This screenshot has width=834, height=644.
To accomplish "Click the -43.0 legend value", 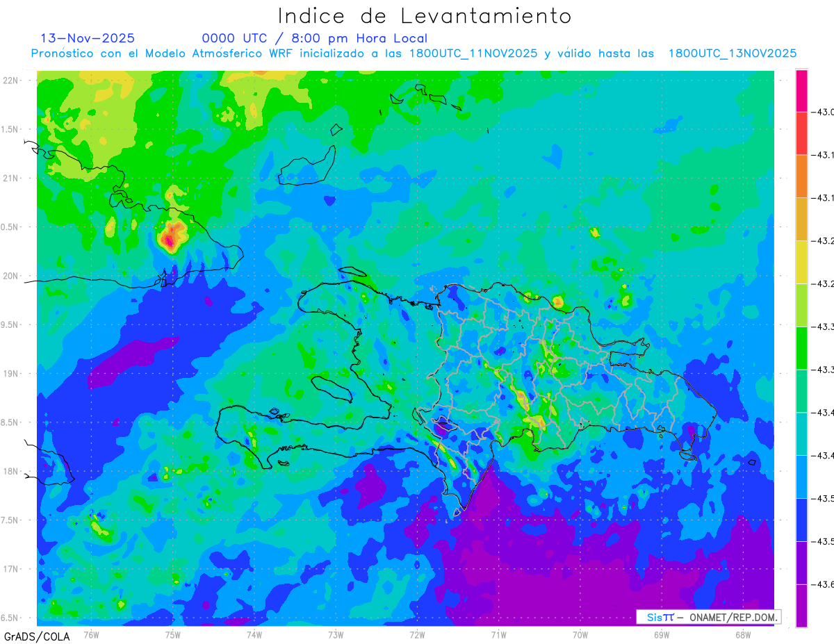I will tap(822, 113).
